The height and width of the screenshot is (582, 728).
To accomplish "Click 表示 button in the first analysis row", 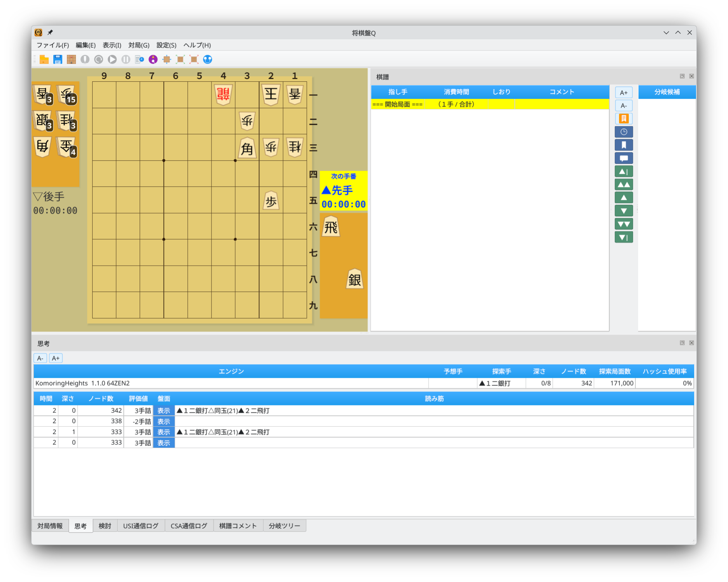I will 164,411.
